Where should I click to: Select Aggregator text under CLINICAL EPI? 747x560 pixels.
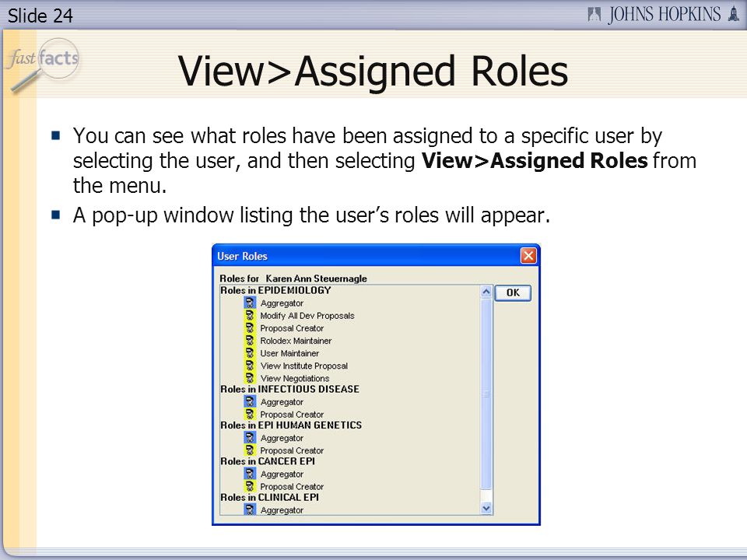click(x=282, y=510)
